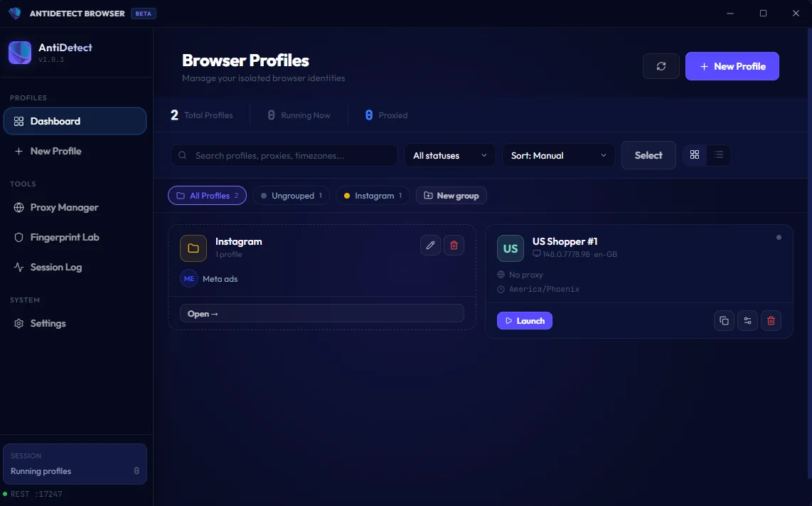Click the title bar shield app icon
This screenshot has height=506, width=812.
15,13
